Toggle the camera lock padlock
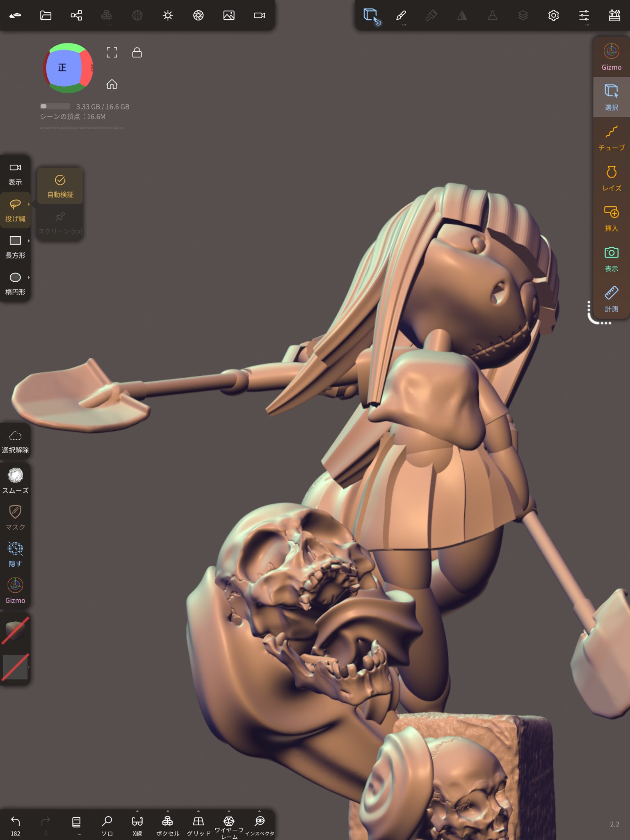The image size is (630, 840). pyautogui.click(x=137, y=52)
